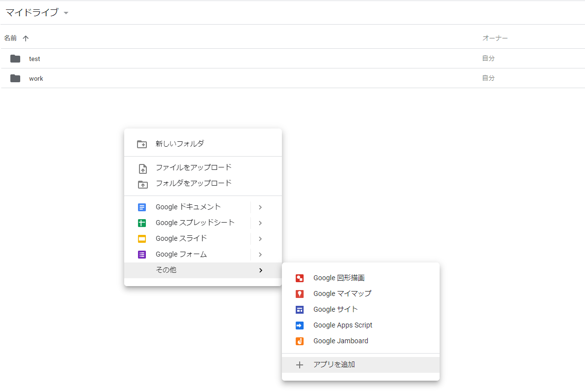Screen dimensions: 585x392
Task: Select Google マイマップ from submenu
Action: click(x=361, y=294)
